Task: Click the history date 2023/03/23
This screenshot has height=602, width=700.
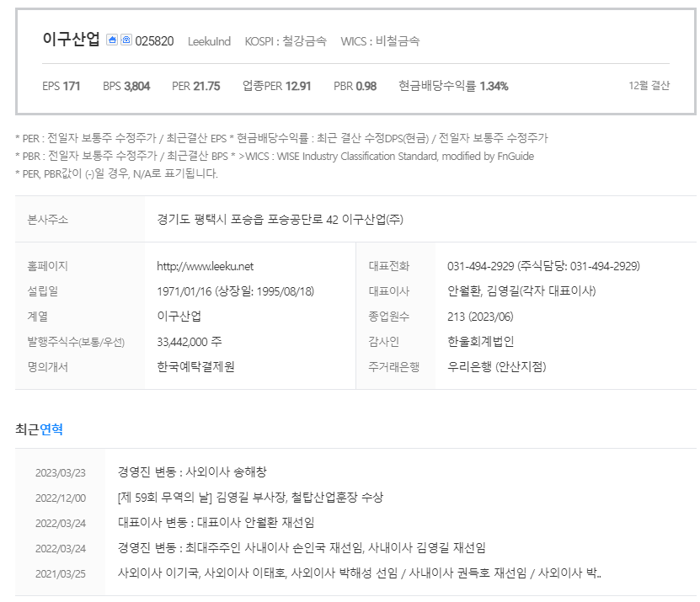Action: point(61,472)
